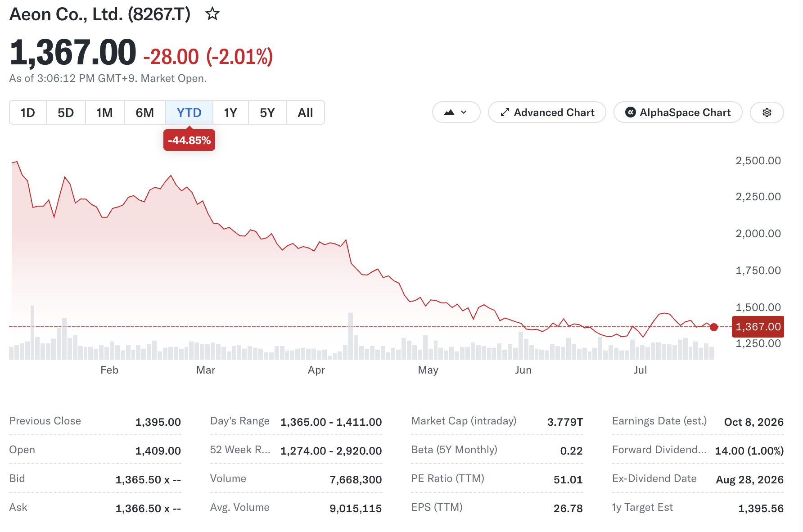
Task: Click Ex-Dividend Date value Aug 28, 2026
Action: click(749, 480)
